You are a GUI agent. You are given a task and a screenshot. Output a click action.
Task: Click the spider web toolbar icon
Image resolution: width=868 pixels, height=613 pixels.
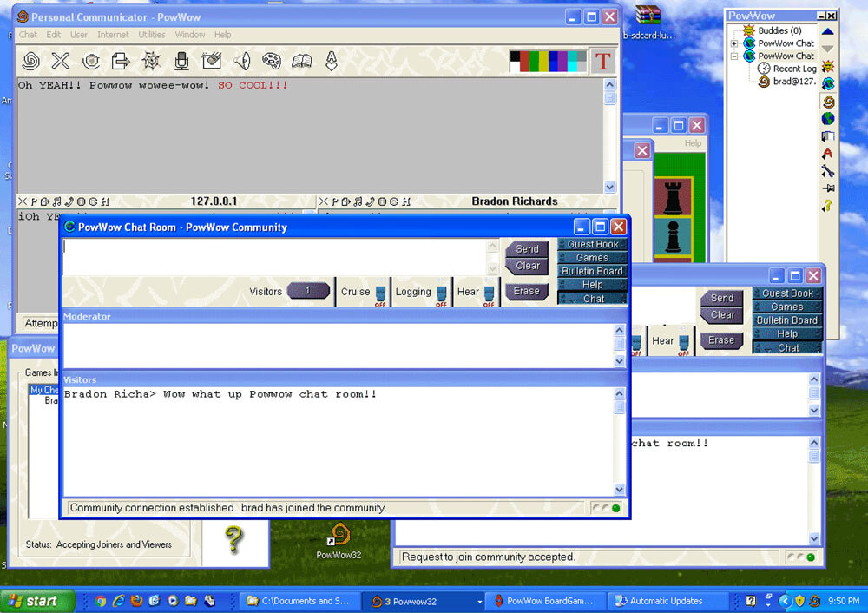point(151,61)
